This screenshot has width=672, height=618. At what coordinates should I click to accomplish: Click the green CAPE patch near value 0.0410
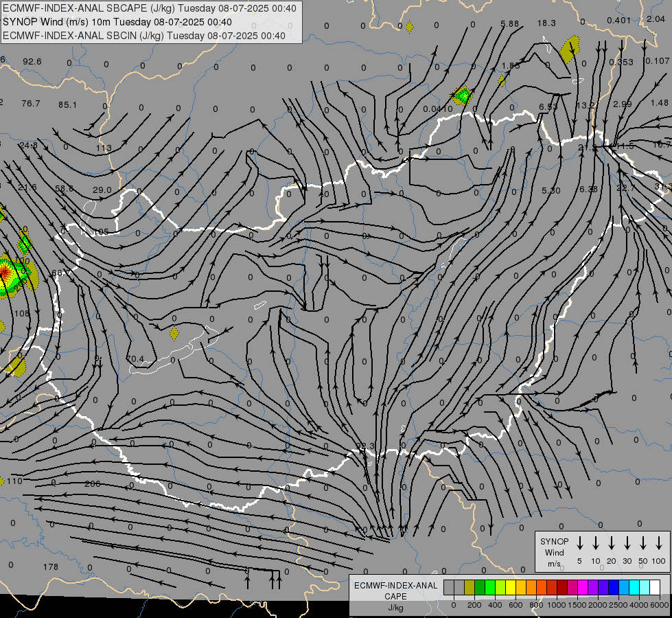click(x=463, y=95)
